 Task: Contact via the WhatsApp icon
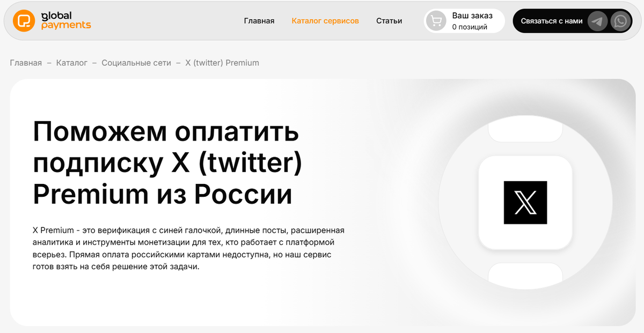point(621,21)
